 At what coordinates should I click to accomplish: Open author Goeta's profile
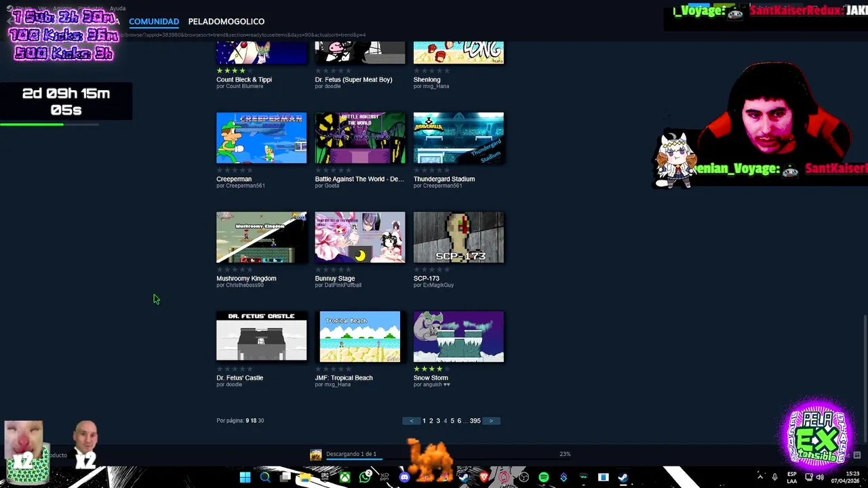click(332, 186)
